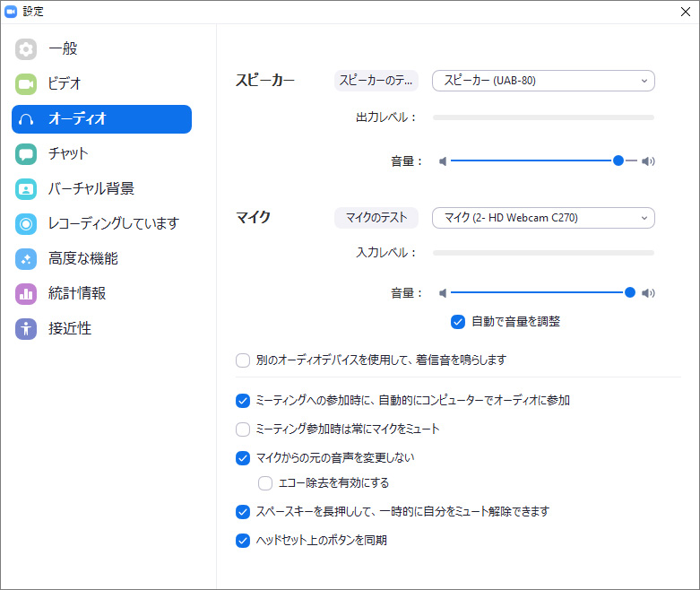Open the microphone dropdown (HD Webcam C270)

pos(543,218)
